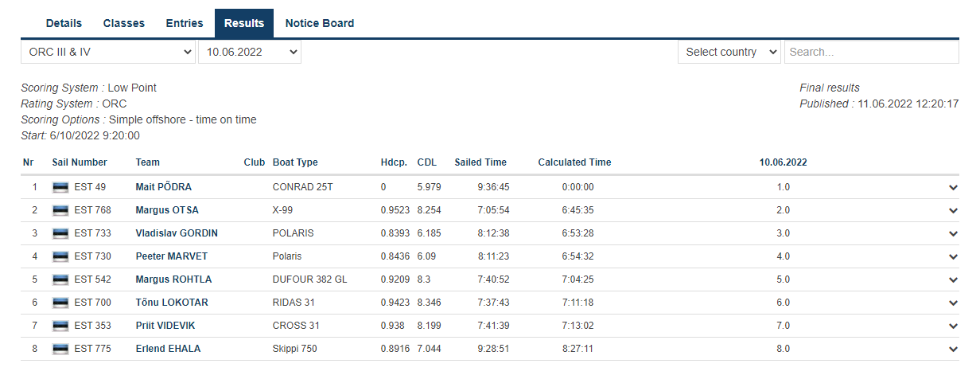
Task: Switch to the Details tab
Action: [x=64, y=23]
